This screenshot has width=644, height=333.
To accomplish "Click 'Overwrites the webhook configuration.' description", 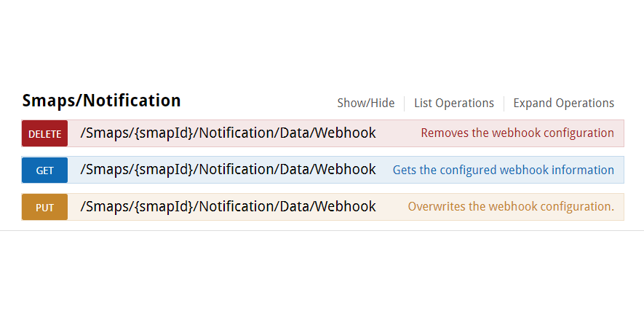I will [510, 206].
